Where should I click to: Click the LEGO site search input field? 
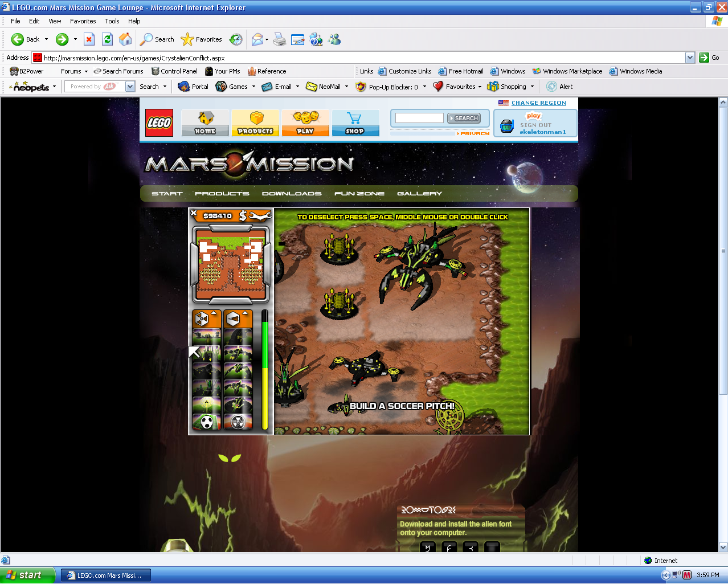pyautogui.click(x=419, y=118)
